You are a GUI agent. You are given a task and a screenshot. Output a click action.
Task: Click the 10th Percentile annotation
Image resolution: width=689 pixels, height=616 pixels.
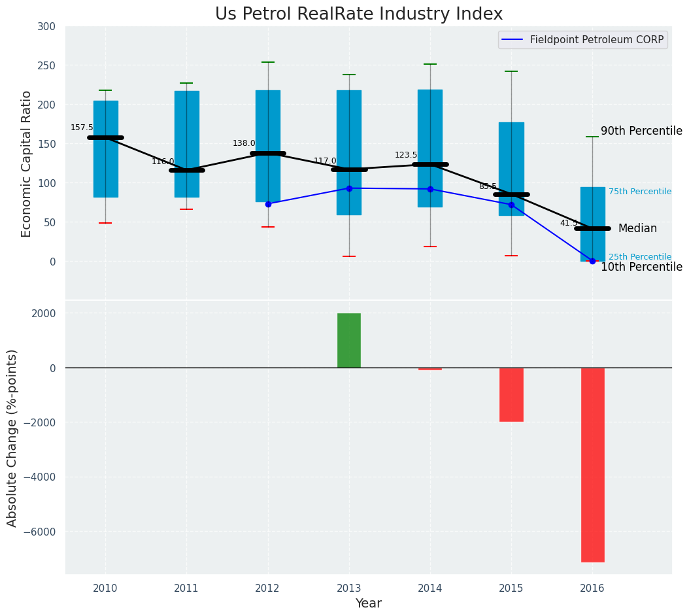click(641, 267)
